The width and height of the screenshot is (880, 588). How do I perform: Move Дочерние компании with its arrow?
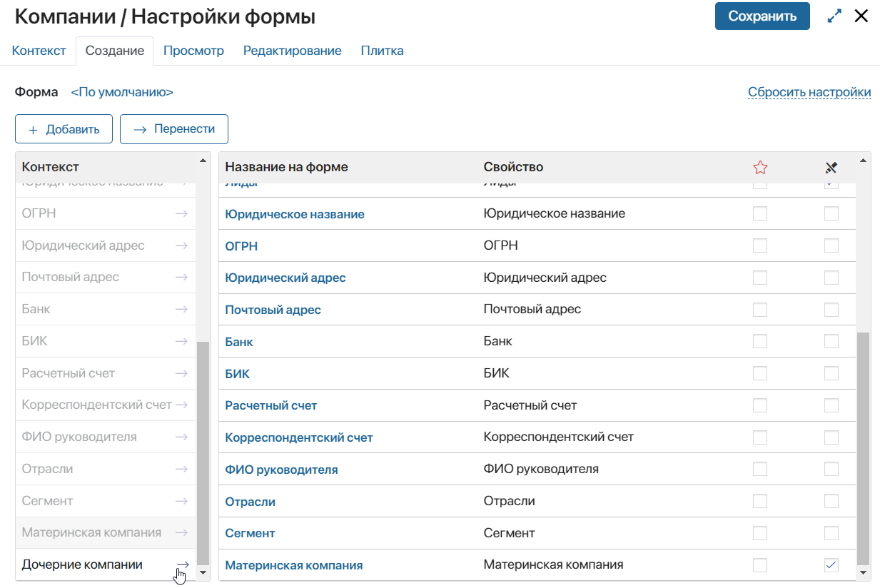coord(183,564)
